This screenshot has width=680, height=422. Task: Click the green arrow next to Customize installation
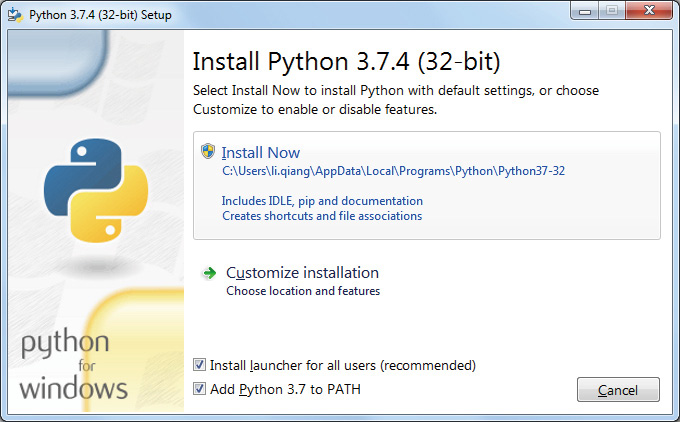(x=209, y=273)
